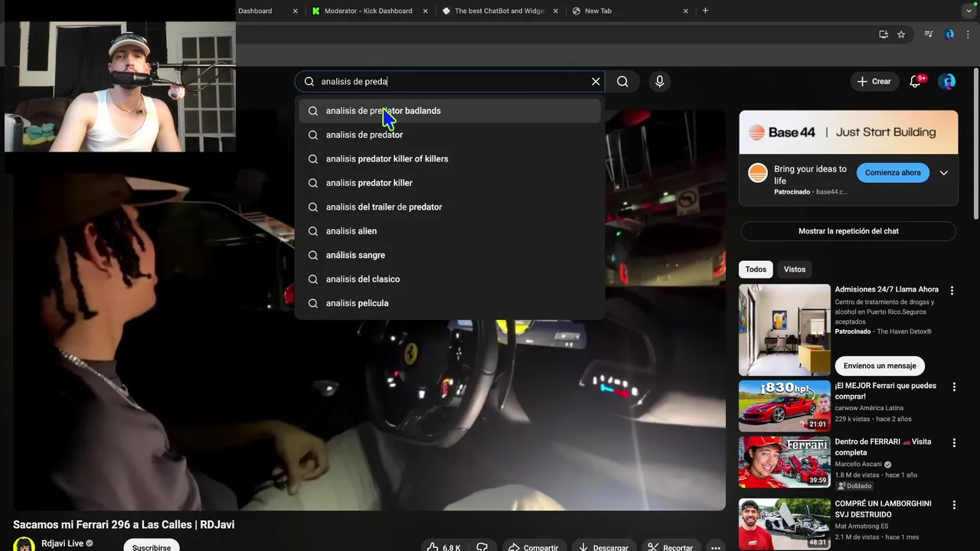Open the tab search dropdown arrow

969,11
